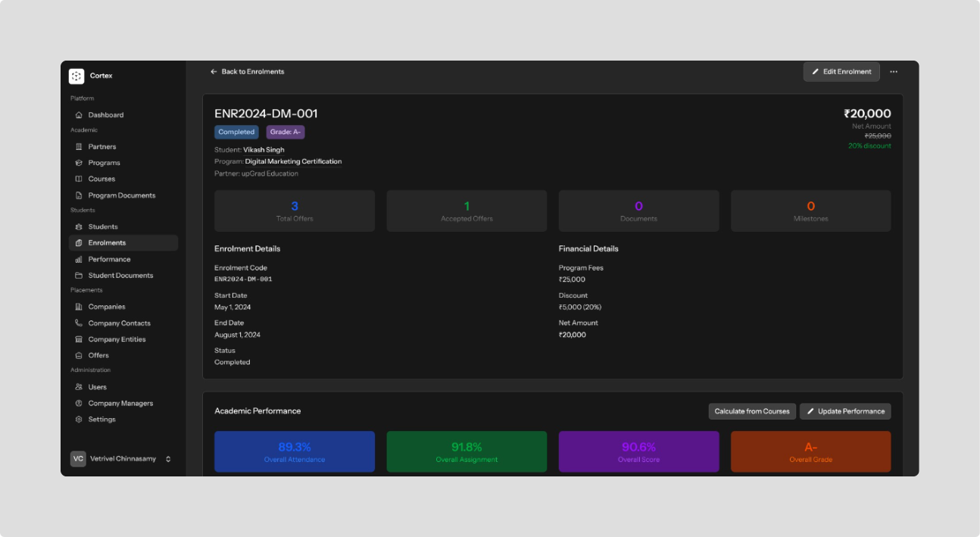980x537 pixels.
Task: Click the ENR2024-DM-001 page heading
Action: tap(266, 114)
